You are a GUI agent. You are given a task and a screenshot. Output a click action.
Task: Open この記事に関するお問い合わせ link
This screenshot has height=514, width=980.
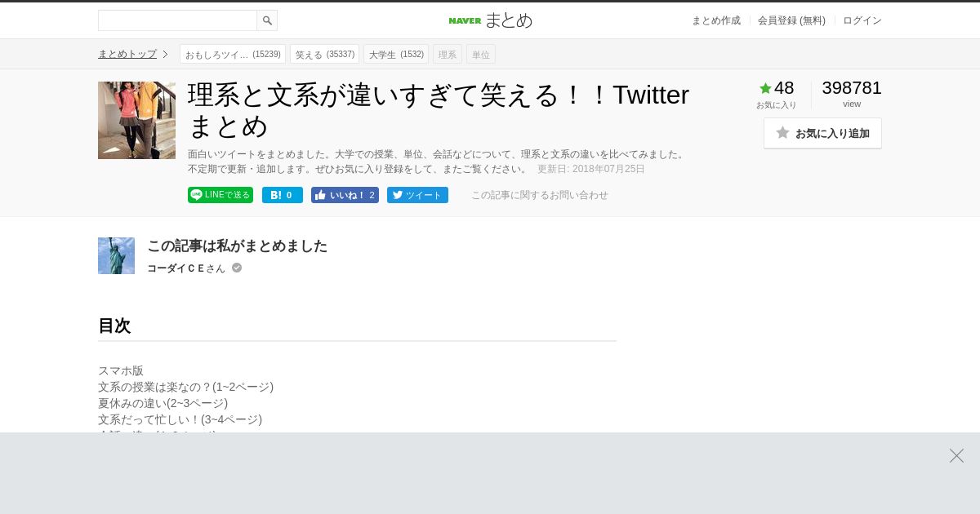click(x=540, y=195)
